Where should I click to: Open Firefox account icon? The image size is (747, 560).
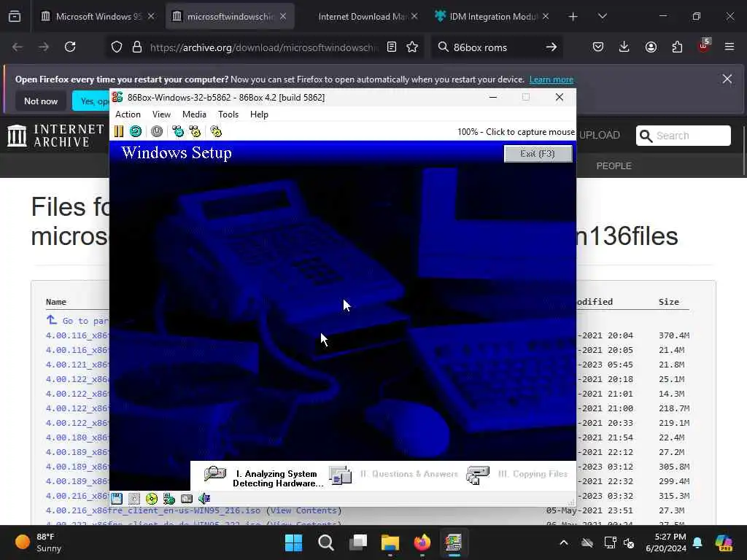(651, 47)
